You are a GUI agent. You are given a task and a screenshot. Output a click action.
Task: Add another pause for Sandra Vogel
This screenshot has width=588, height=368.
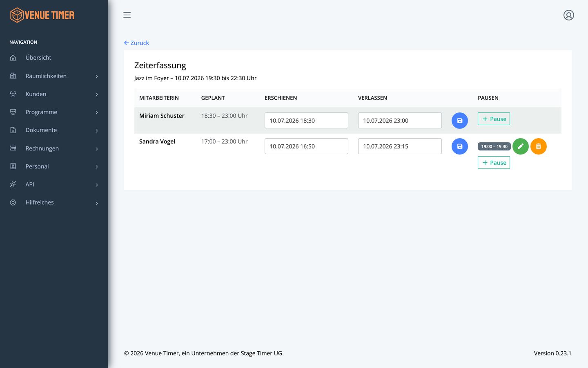point(494,163)
